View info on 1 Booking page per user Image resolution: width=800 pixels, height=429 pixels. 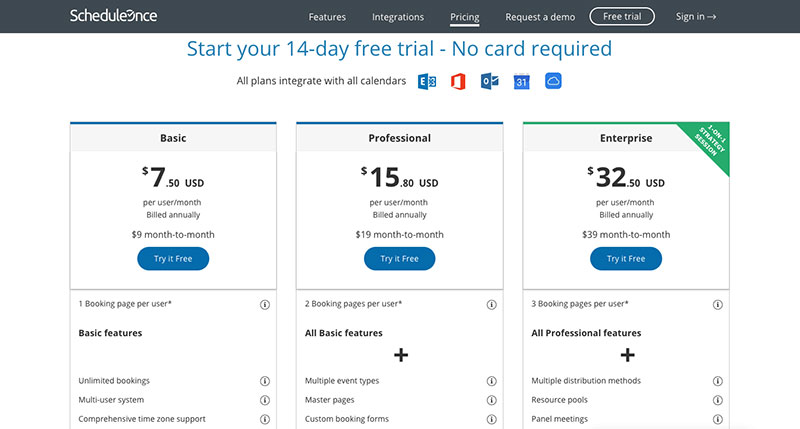click(265, 305)
